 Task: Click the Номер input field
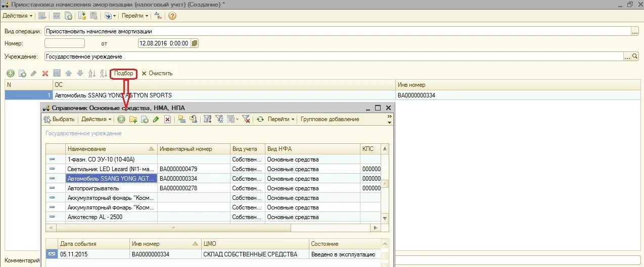tap(64, 43)
